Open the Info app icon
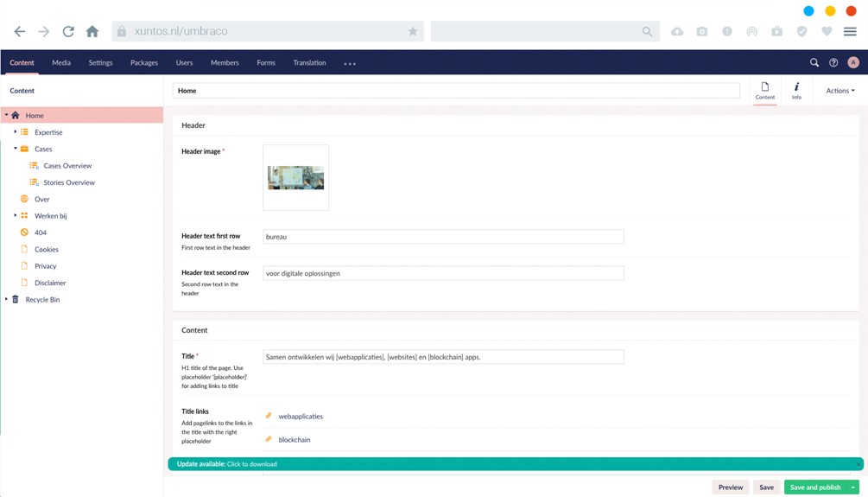This screenshot has width=868, height=497. (x=796, y=90)
